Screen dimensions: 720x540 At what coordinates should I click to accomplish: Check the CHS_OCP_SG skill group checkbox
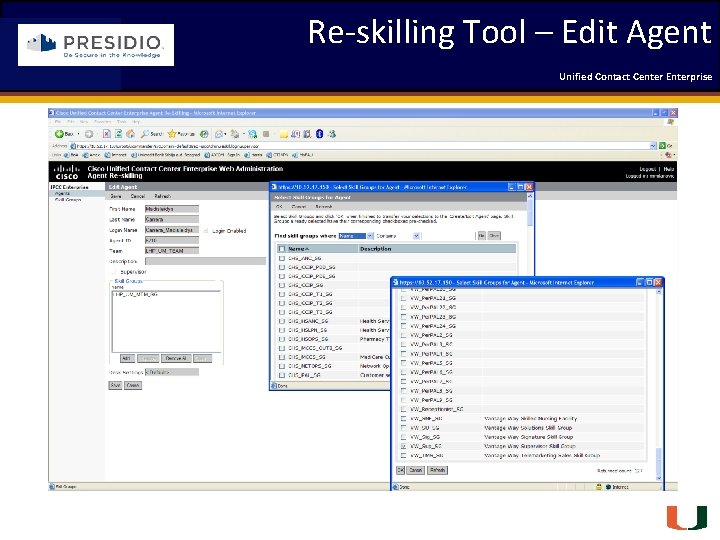coord(282,285)
